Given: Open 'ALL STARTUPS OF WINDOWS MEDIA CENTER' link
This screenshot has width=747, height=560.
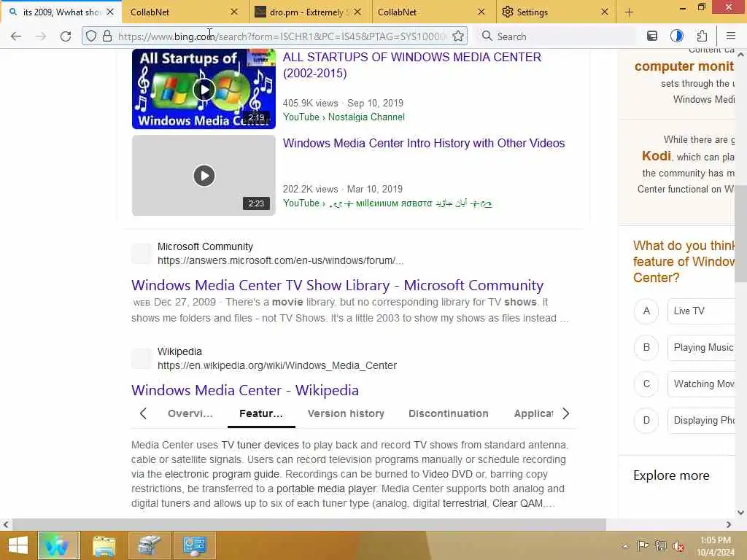Looking at the screenshot, I should tap(412, 65).
